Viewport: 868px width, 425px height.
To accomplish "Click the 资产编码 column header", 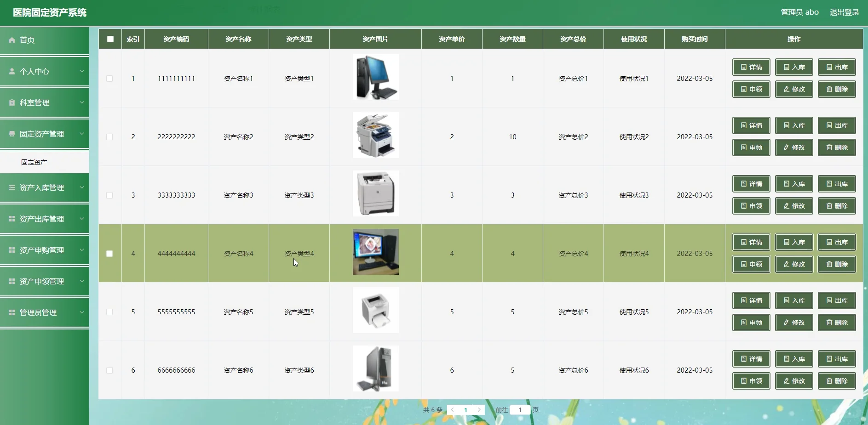I will (176, 39).
